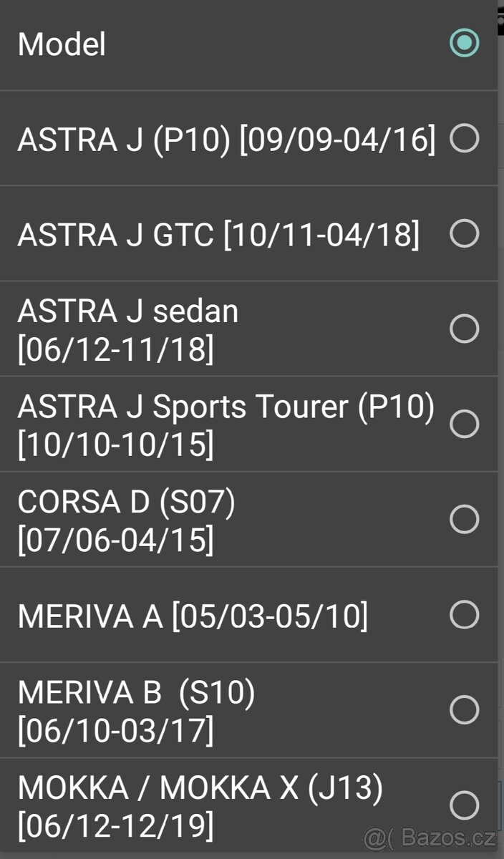Click dimmed background strip beside the list
504x859 pixels.
(x=500, y=429)
